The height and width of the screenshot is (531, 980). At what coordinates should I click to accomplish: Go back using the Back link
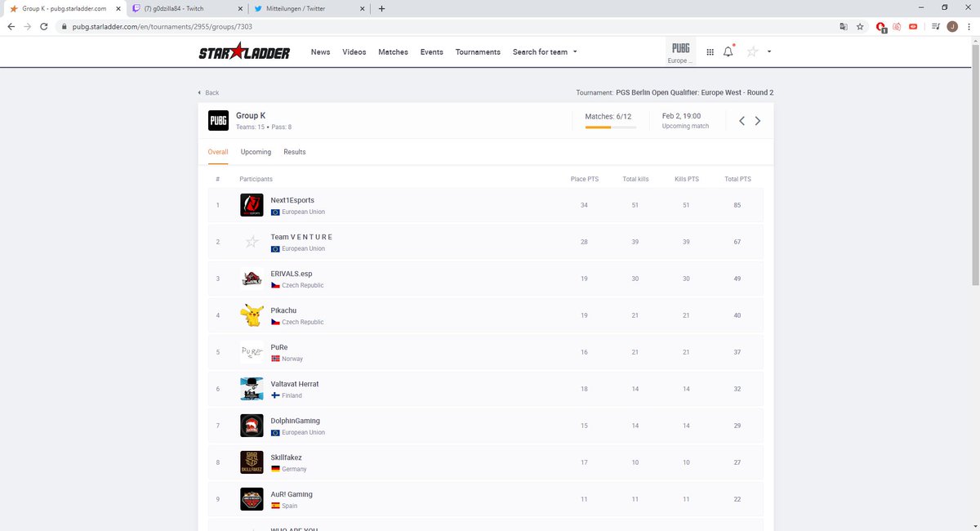pyautogui.click(x=208, y=92)
